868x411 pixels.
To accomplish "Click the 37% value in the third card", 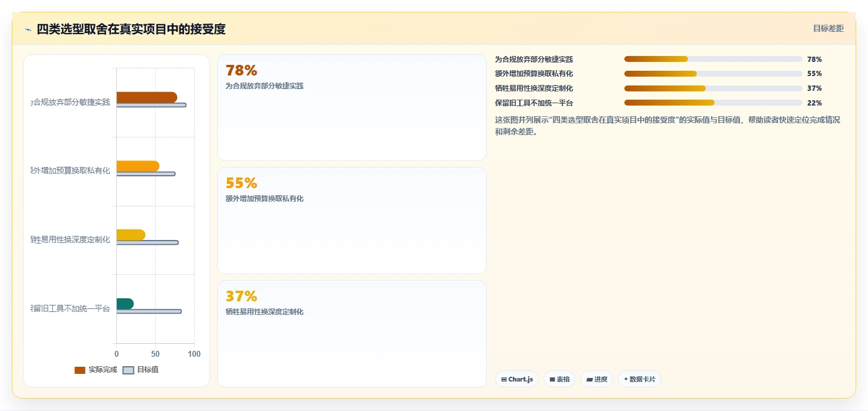I will 241,297.
